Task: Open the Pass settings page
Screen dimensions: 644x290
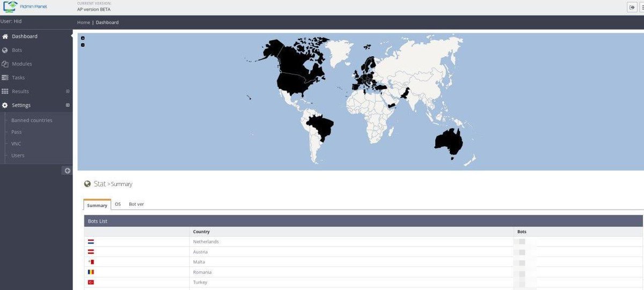Action: coord(16,132)
